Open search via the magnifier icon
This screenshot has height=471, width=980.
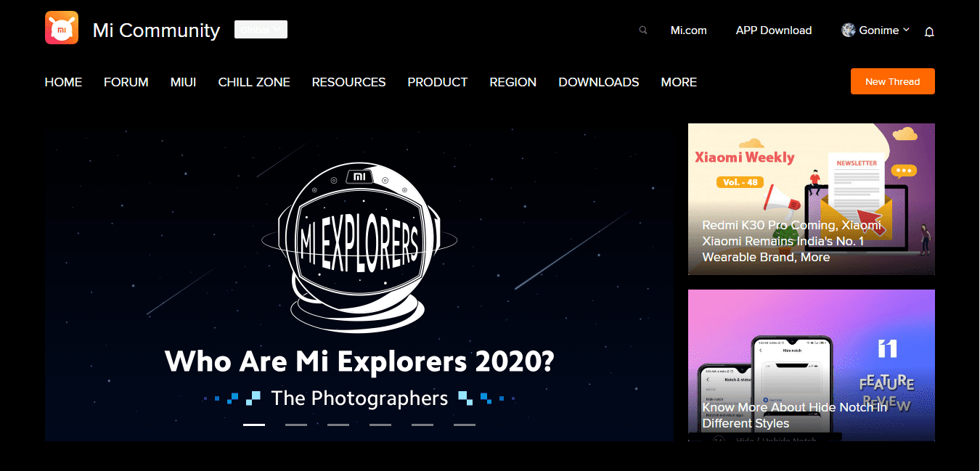tap(642, 30)
